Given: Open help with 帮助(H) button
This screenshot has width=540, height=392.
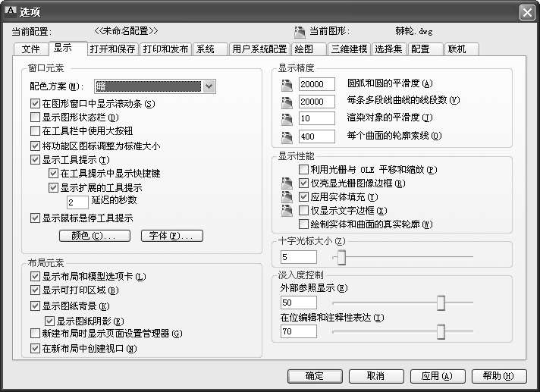Looking at the screenshot, I should click(499, 376).
